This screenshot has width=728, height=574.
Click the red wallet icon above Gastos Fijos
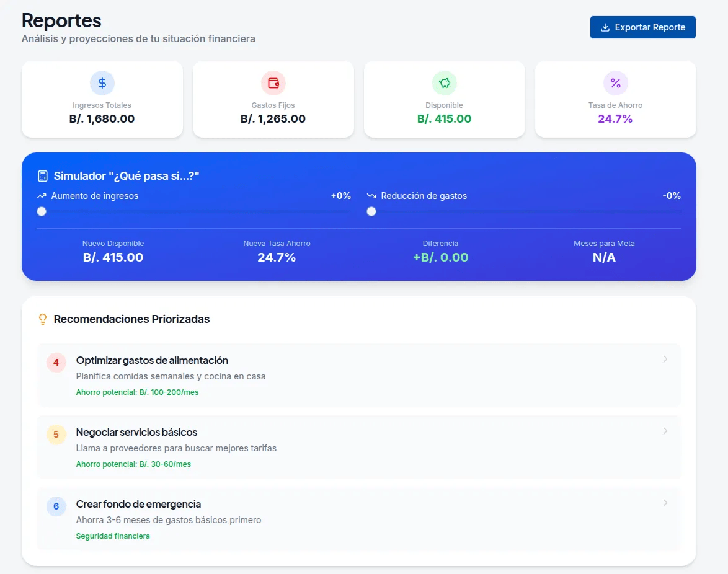(x=273, y=83)
